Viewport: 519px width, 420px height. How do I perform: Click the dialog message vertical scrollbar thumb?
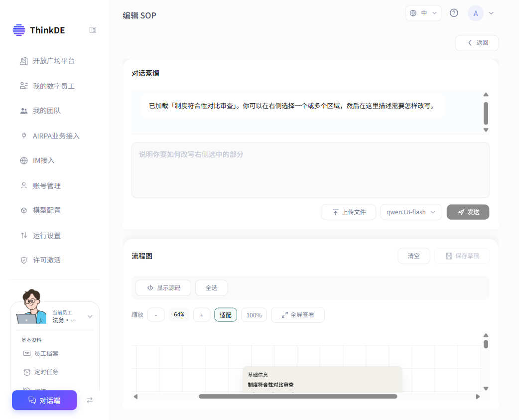click(486, 113)
